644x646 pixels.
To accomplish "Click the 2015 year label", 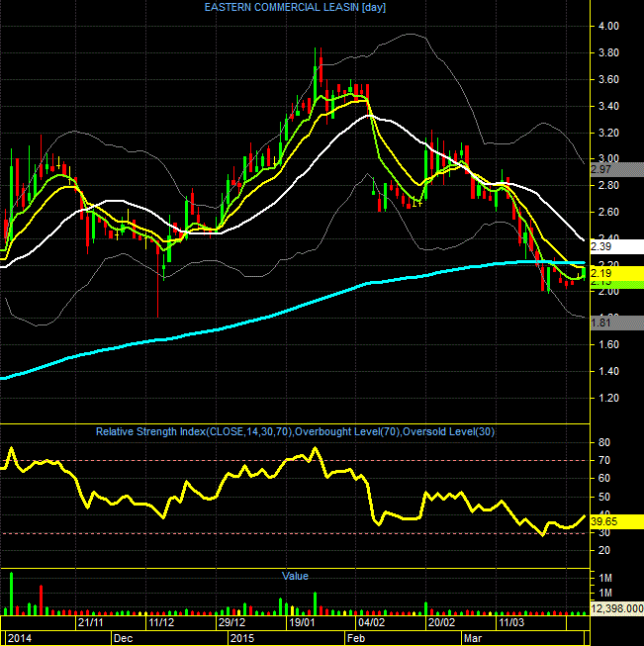I will pyautogui.click(x=242, y=638).
